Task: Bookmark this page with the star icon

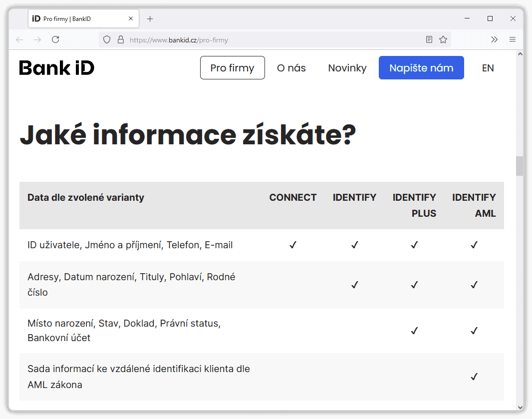Action: click(x=443, y=40)
